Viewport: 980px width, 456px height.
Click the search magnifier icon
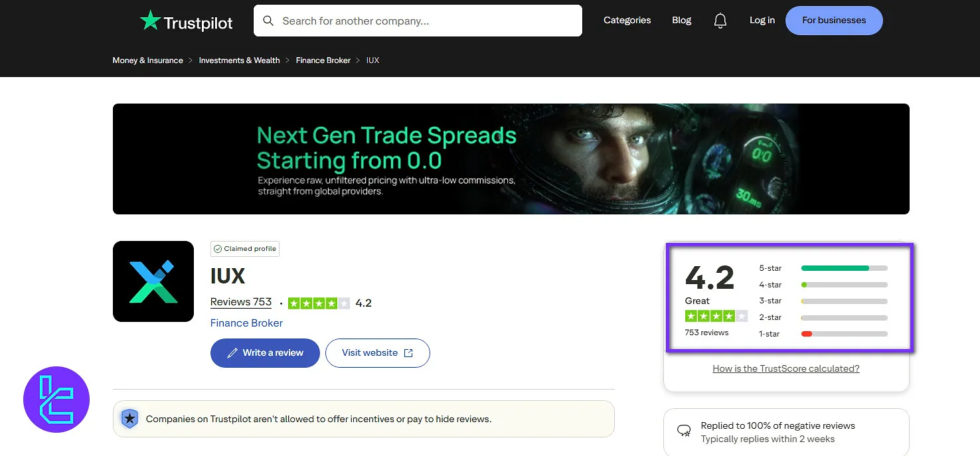(x=268, y=21)
